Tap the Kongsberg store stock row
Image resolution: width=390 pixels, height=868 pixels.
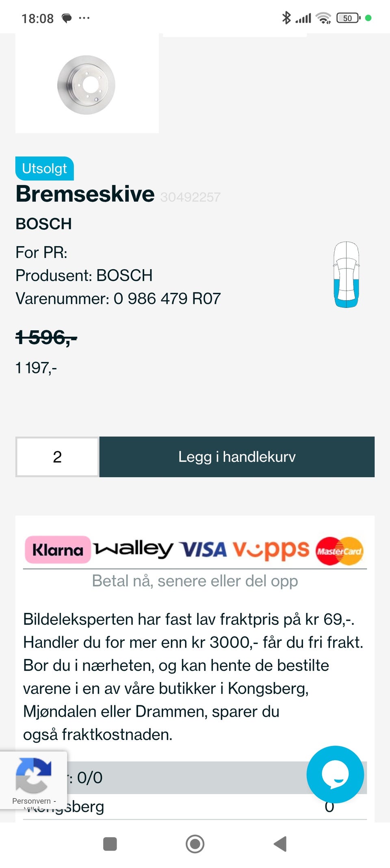pyautogui.click(x=183, y=807)
